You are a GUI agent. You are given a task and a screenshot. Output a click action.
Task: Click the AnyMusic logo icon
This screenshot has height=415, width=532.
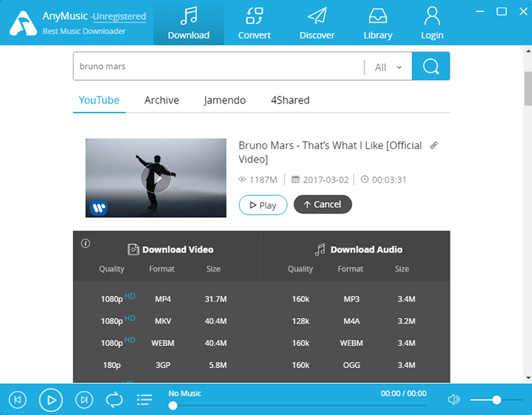pos(23,23)
